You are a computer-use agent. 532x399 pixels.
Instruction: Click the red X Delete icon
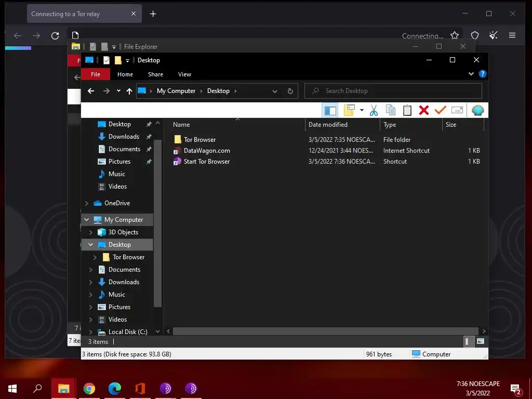pyautogui.click(x=424, y=110)
